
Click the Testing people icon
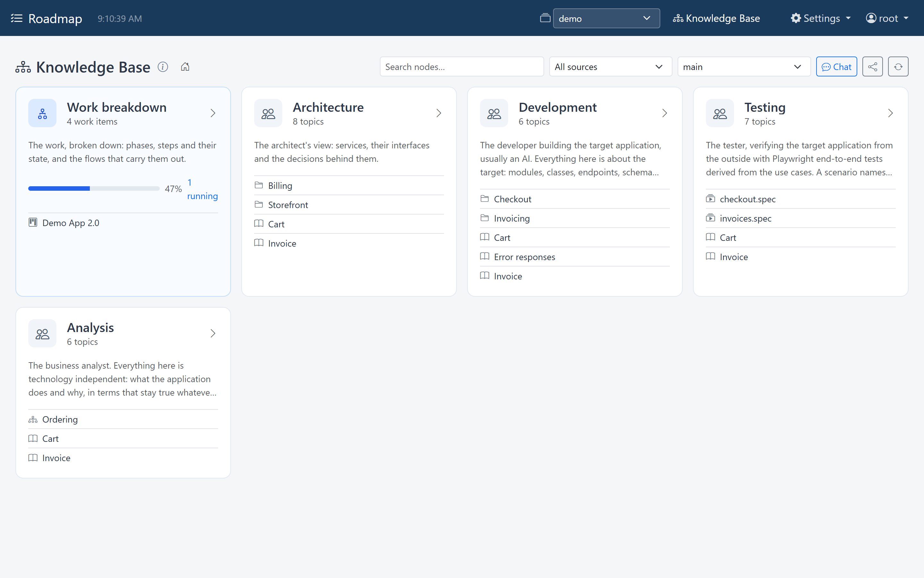point(720,113)
